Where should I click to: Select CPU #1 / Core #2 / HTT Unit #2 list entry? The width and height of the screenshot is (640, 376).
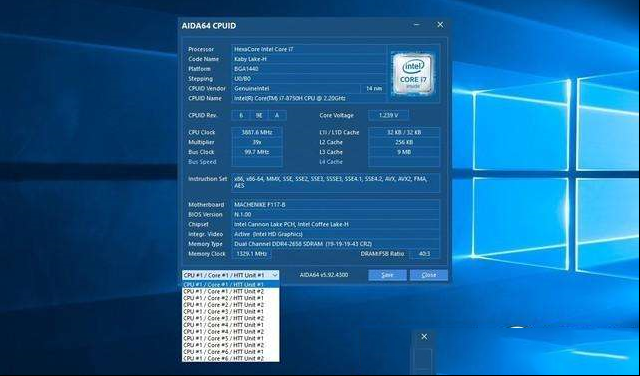click(231, 305)
